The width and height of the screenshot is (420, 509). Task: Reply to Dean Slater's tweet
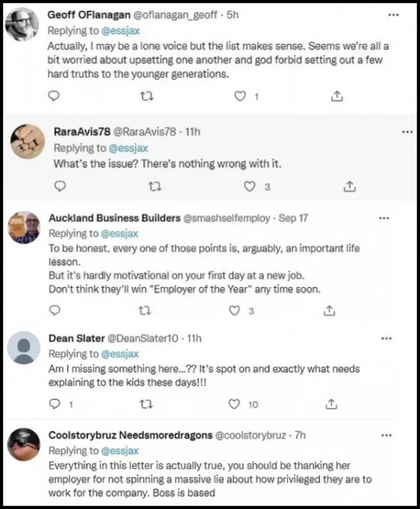coord(54,404)
